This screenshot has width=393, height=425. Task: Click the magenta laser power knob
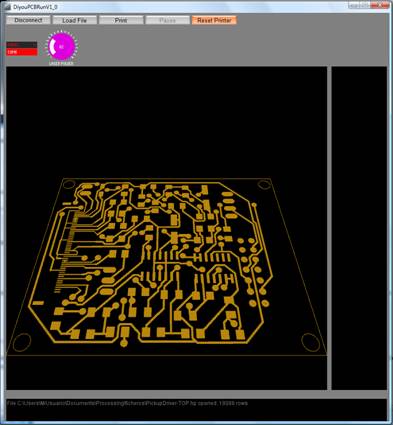tap(61, 47)
